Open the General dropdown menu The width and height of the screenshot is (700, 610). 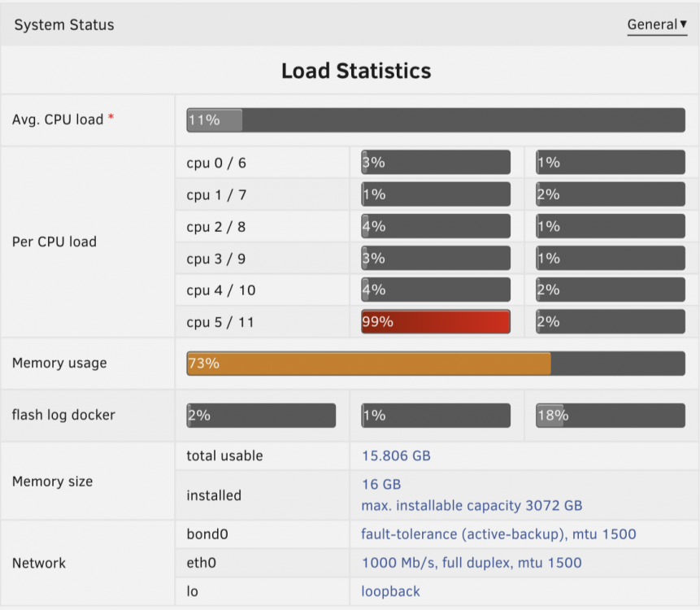tap(657, 24)
